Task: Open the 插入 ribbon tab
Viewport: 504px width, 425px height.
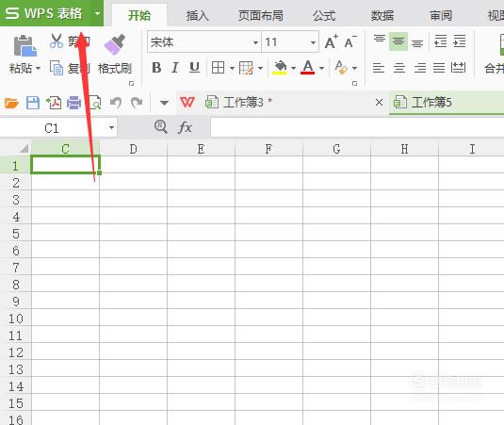Action: [x=197, y=15]
